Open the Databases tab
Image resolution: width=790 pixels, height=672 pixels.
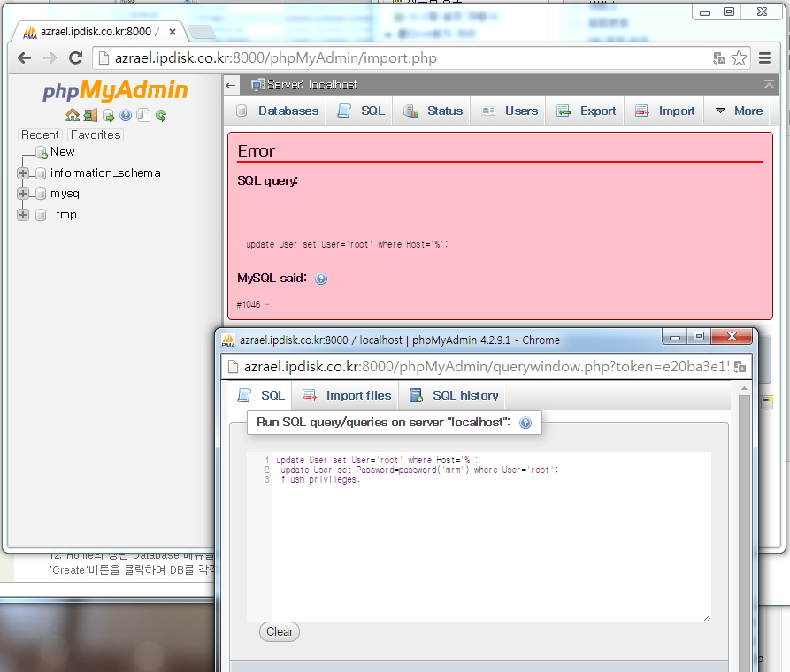pyautogui.click(x=278, y=111)
